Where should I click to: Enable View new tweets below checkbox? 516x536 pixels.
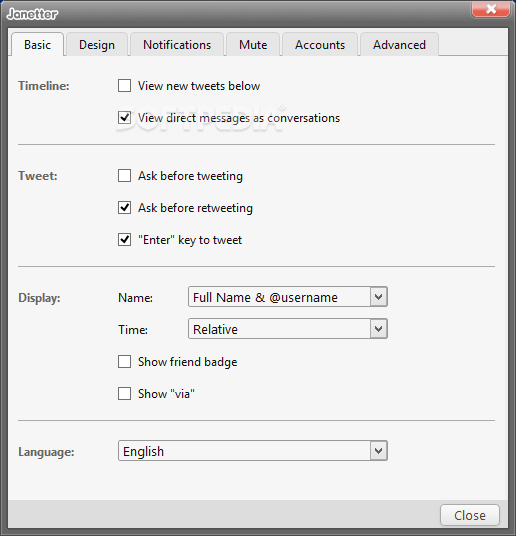[x=124, y=85]
